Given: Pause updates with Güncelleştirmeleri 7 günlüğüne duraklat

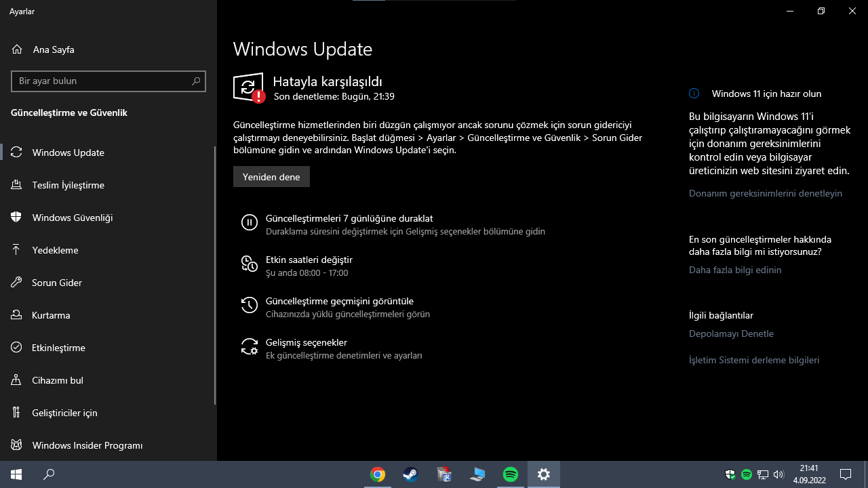Looking at the screenshot, I should [x=349, y=219].
